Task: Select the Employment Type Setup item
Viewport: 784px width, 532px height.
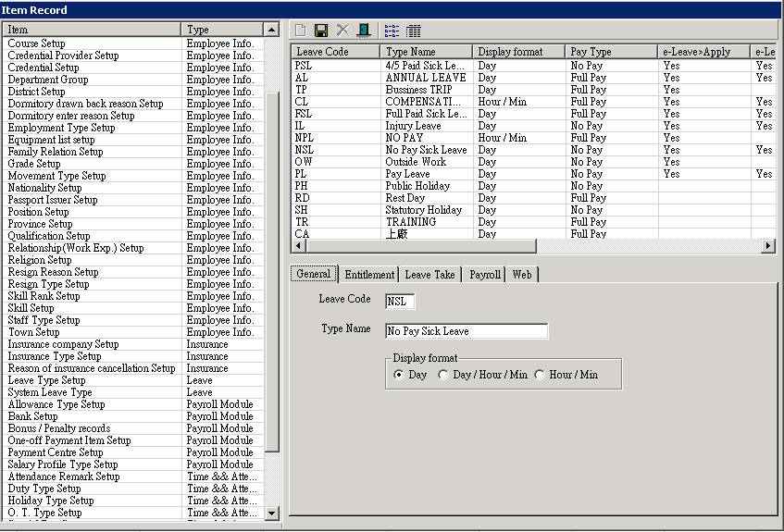Action: point(133,128)
